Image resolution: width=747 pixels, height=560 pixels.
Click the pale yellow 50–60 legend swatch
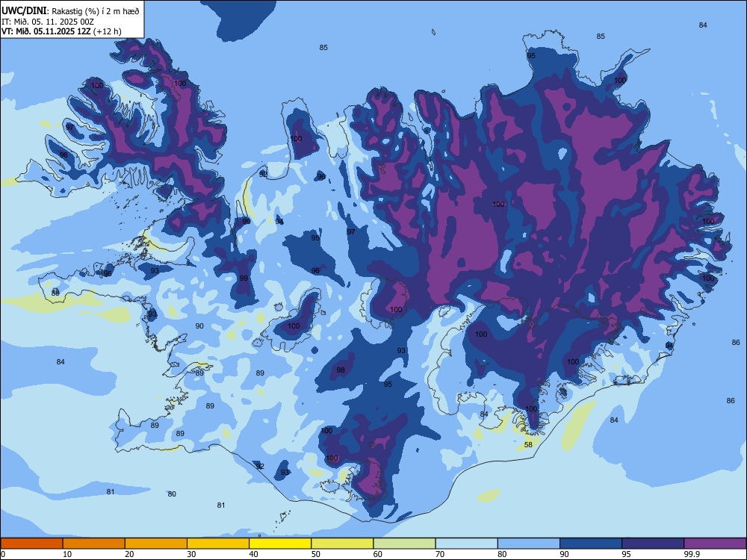[343, 544]
